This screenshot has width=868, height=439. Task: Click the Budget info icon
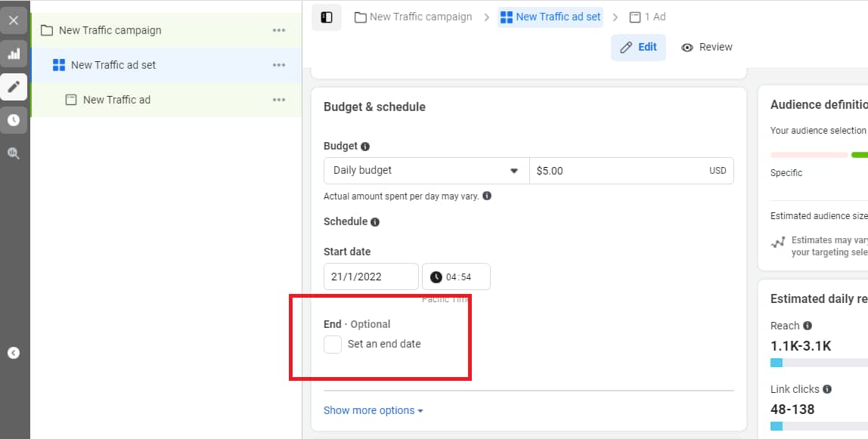pos(364,146)
